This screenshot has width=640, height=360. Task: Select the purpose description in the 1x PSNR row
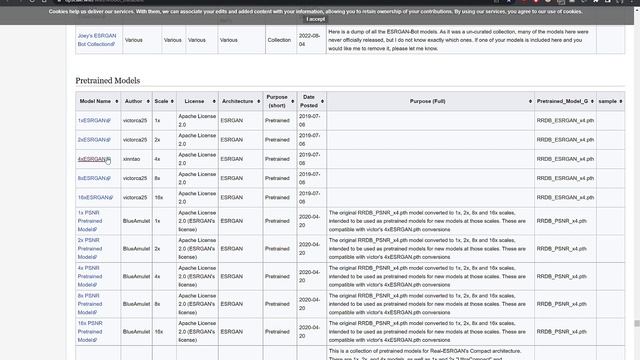(x=427, y=221)
